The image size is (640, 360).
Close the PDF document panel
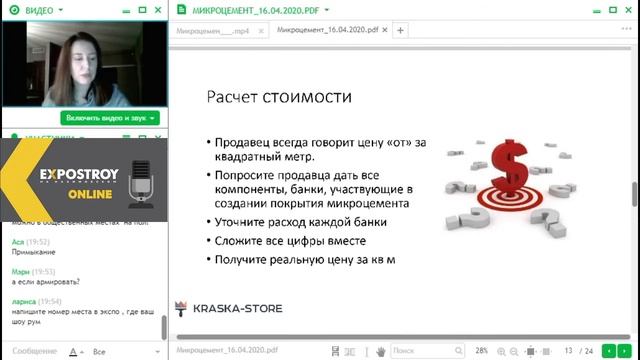[x=629, y=10]
